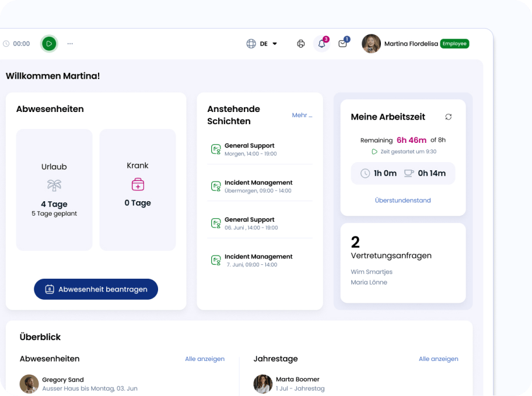Open the Überstundenstand link

(402, 200)
